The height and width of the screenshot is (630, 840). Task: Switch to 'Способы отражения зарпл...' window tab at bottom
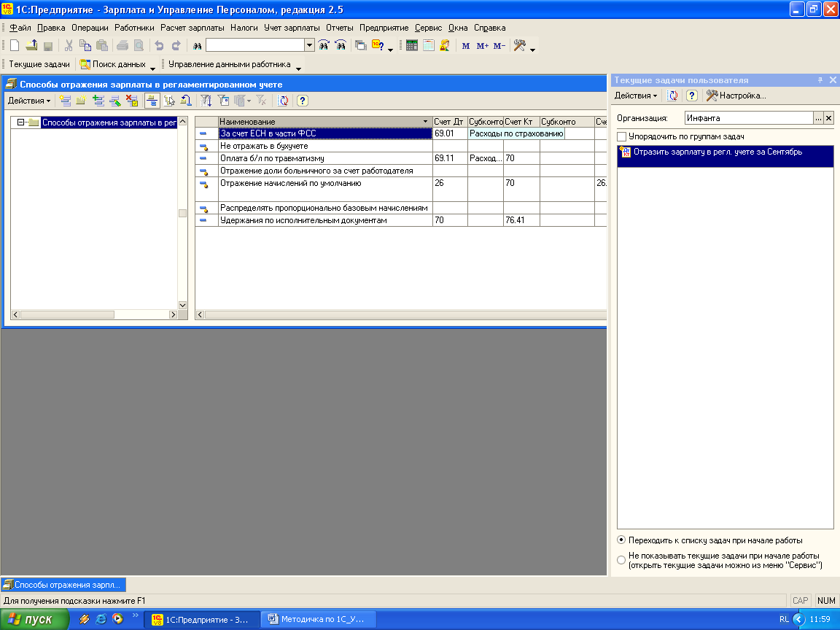coord(63,585)
